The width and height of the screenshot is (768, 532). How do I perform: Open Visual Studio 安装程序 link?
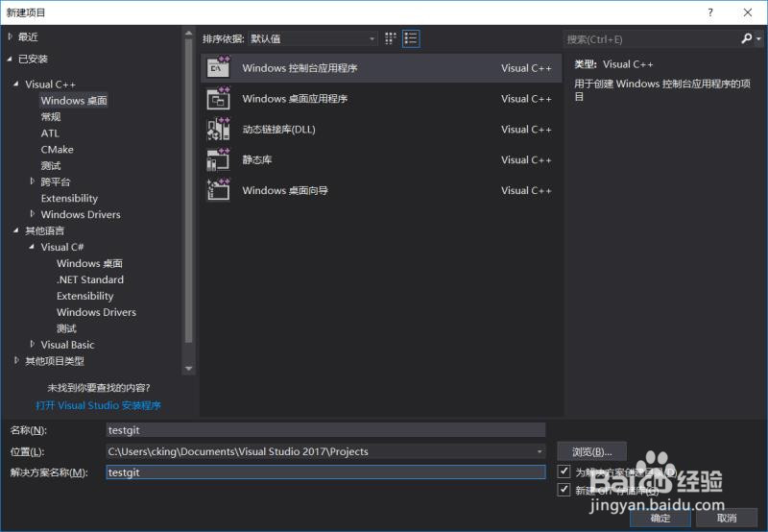(x=99, y=405)
